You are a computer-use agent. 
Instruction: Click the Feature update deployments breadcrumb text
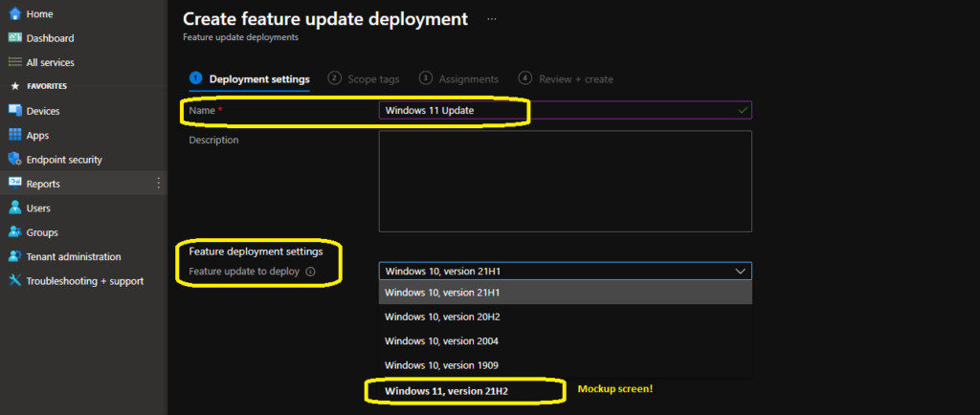click(240, 37)
